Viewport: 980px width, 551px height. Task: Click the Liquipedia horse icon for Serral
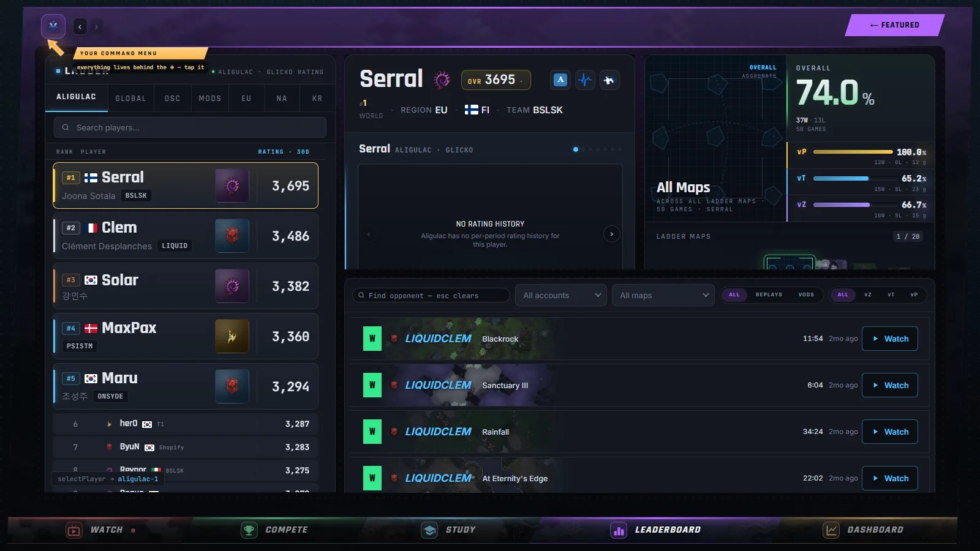(609, 80)
